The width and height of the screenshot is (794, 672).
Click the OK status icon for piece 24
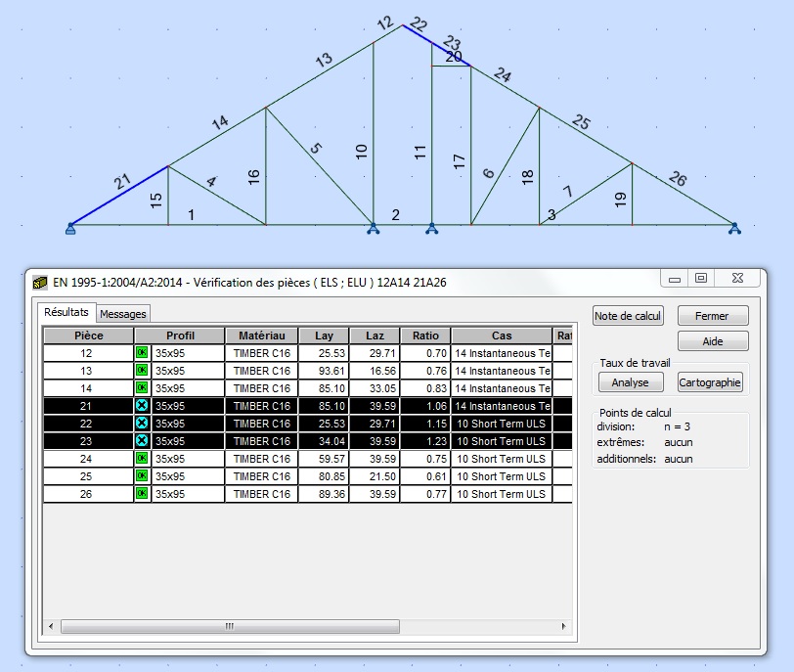[142, 459]
